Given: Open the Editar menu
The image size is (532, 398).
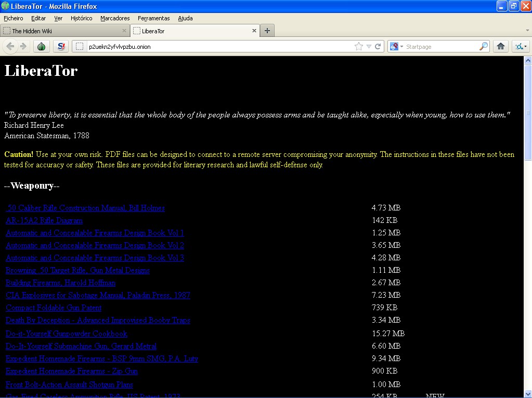Looking at the screenshot, I should [38, 18].
